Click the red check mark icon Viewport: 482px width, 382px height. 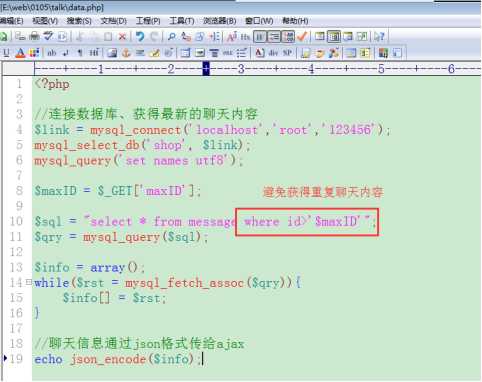[302, 36]
